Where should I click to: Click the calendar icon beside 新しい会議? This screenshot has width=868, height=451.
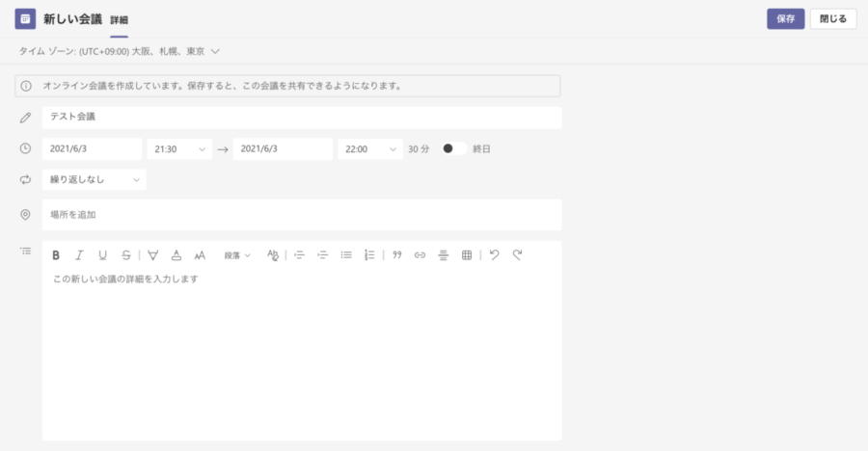[25, 19]
